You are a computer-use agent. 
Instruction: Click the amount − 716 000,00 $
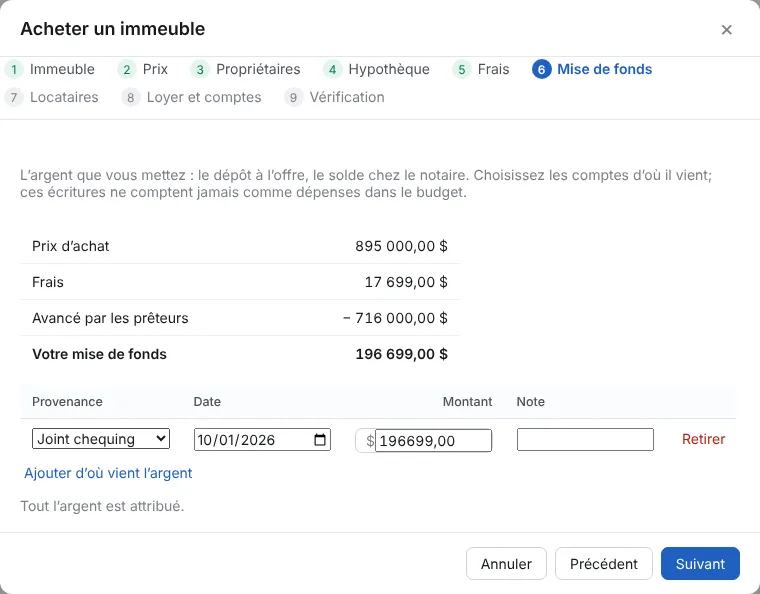pos(395,318)
